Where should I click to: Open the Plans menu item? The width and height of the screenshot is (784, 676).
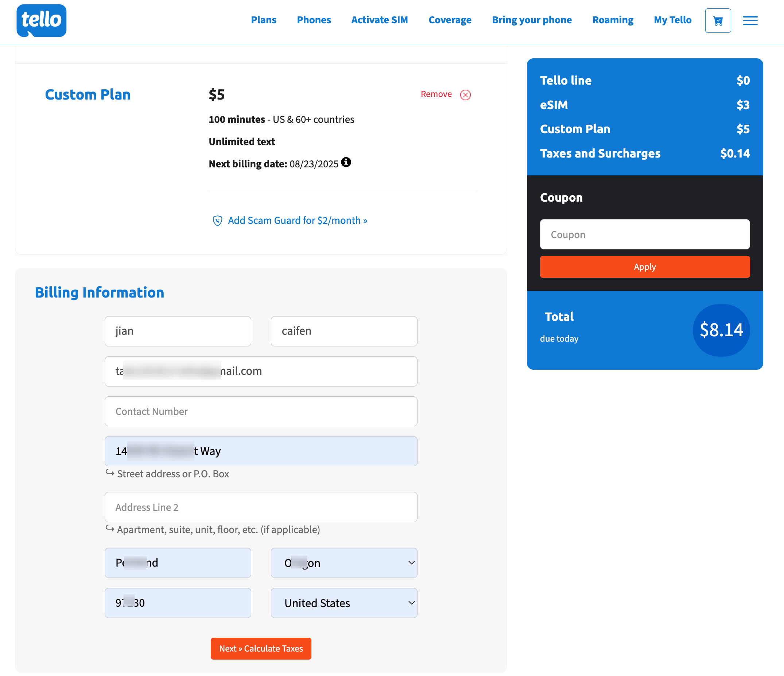[263, 20]
